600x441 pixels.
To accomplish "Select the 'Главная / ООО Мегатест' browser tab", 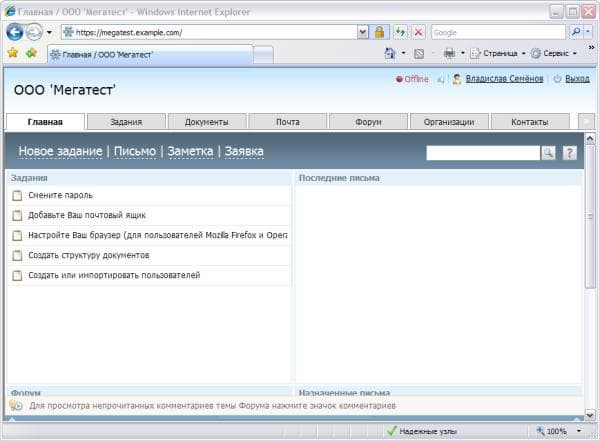I will [150, 54].
